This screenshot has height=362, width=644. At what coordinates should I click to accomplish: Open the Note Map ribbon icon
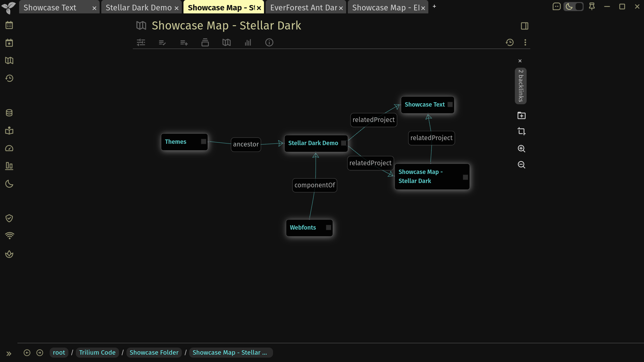coord(226,43)
